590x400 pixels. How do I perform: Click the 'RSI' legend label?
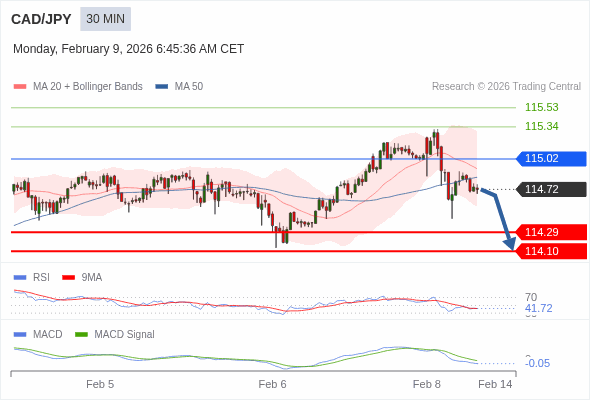[41, 278]
